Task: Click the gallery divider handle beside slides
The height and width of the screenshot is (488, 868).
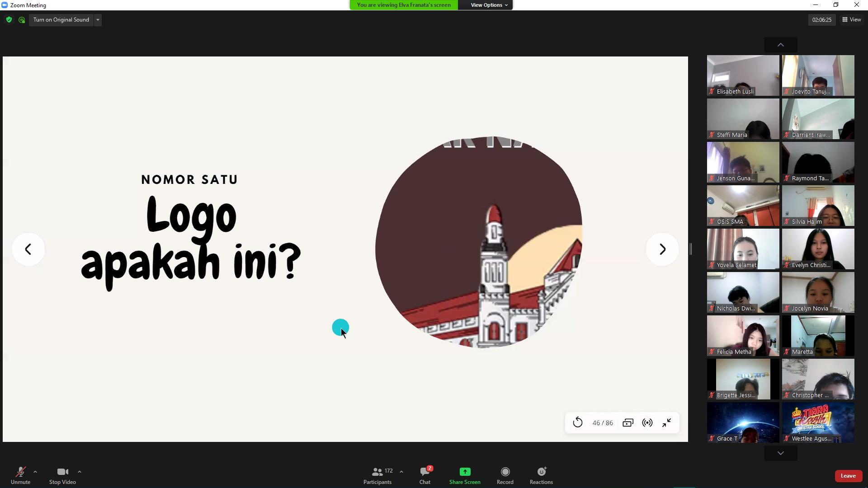Action: click(690, 249)
